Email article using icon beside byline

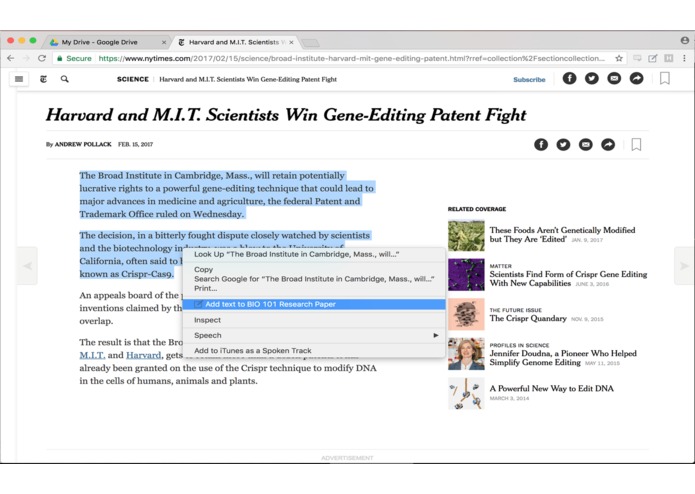click(x=586, y=144)
